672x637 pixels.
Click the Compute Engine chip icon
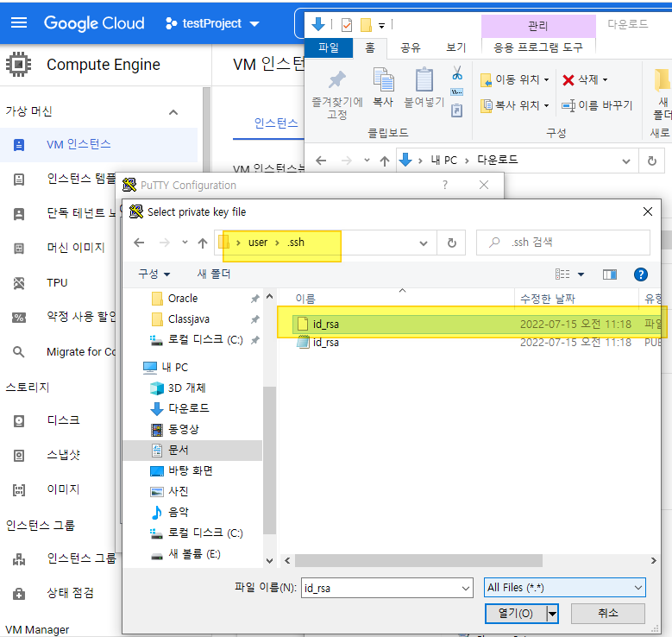[x=18, y=65]
